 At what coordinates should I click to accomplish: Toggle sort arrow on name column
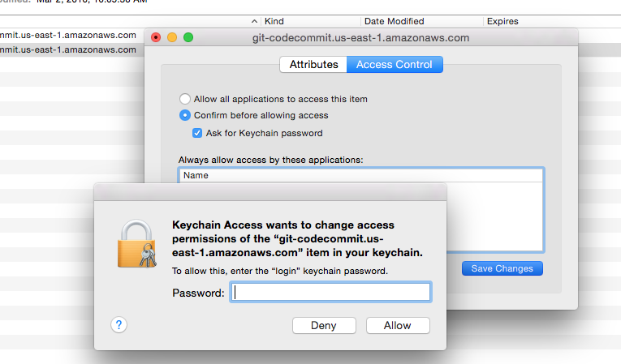coord(254,21)
